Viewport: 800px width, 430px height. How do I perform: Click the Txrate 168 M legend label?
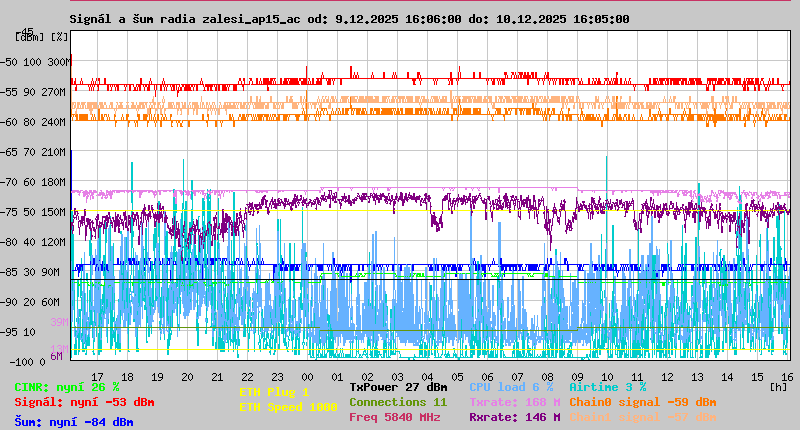click(x=514, y=402)
